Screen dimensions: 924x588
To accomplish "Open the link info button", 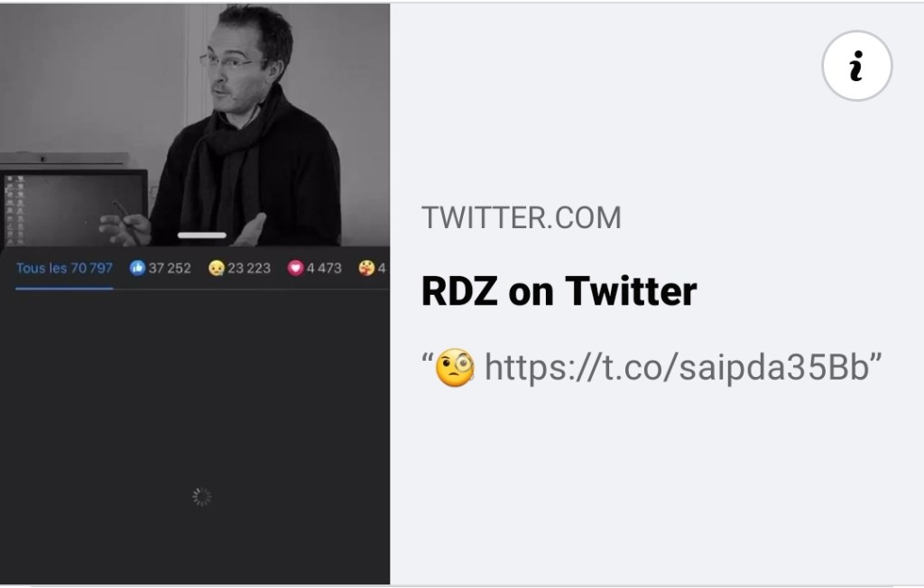I will [x=857, y=66].
